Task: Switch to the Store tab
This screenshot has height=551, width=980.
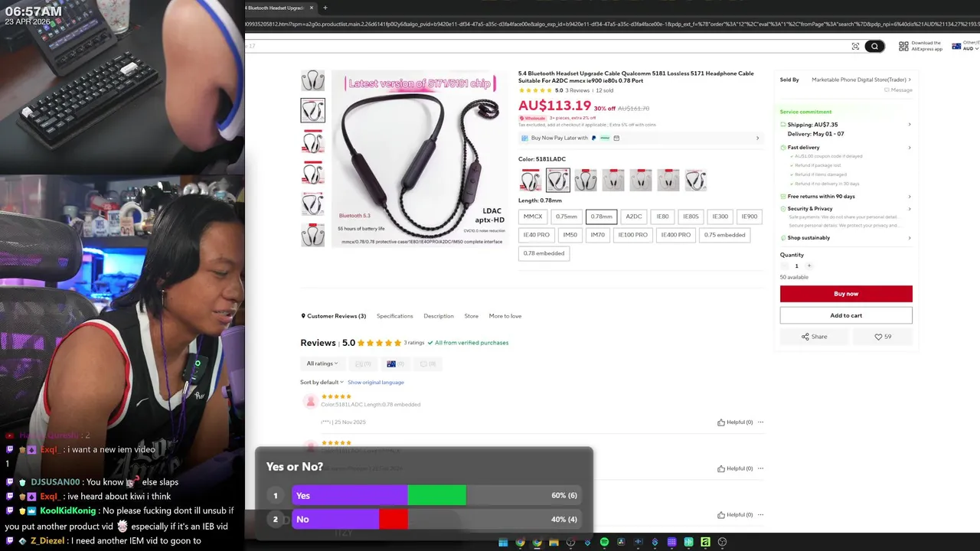Action: tap(472, 316)
